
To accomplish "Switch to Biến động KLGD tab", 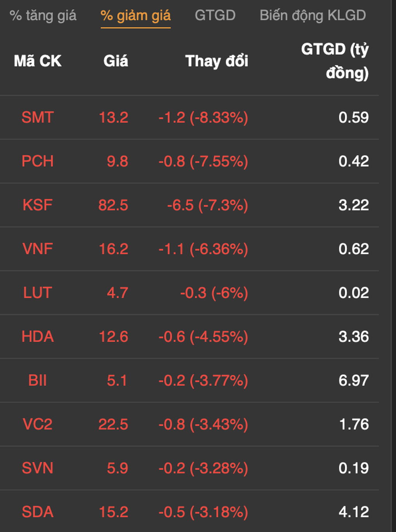I will point(313,16).
